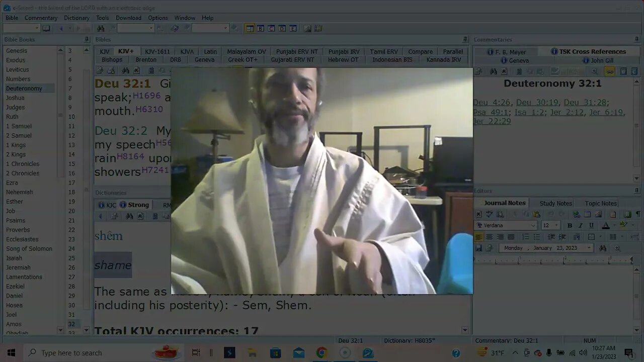Open the Verdana font dropdown
644x362 pixels.
(x=533, y=225)
